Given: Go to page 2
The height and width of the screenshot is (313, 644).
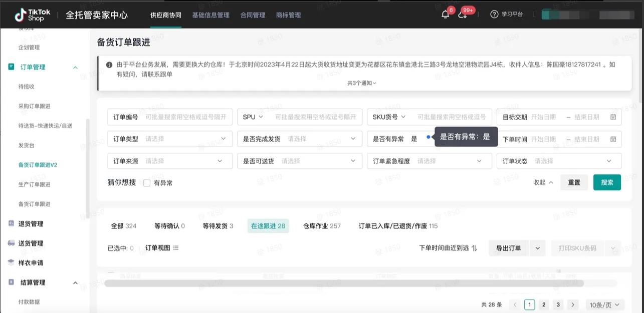Looking at the screenshot, I should [x=544, y=304].
